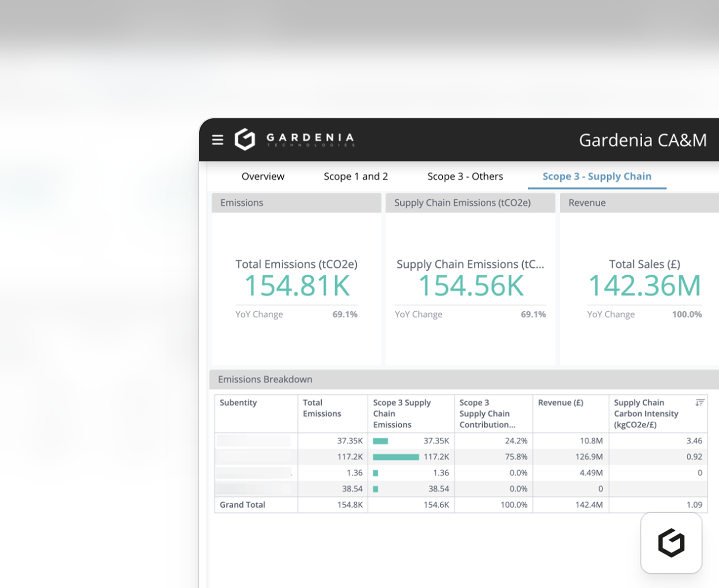Click the 117.2K emissions bar
The width and height of the screenshot is (719, 588).
click(x=396, y=457)
